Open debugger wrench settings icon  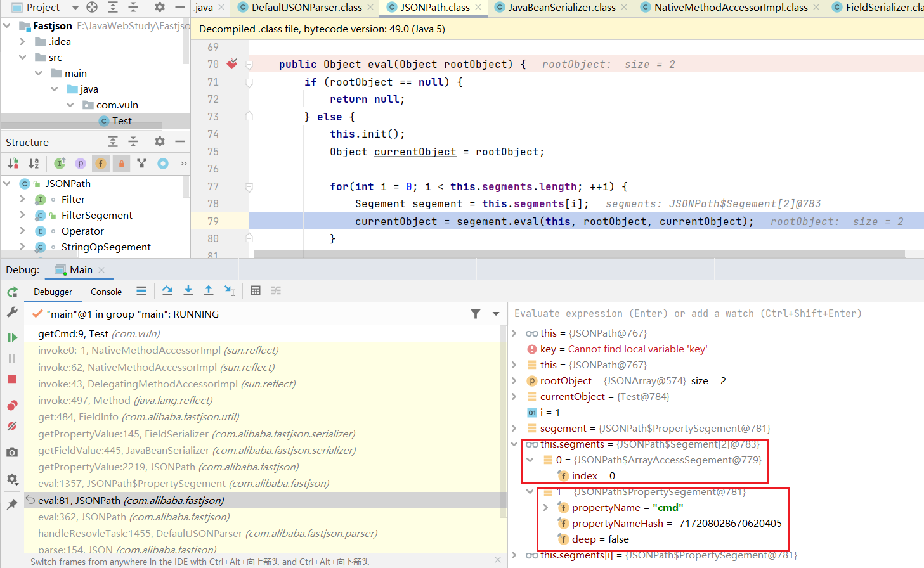coord(12,312)
